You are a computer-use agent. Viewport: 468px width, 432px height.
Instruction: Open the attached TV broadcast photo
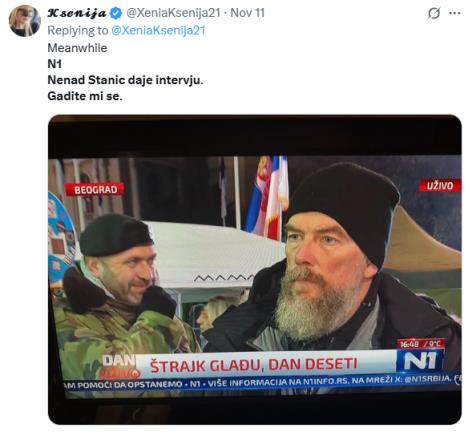(255, 269)
